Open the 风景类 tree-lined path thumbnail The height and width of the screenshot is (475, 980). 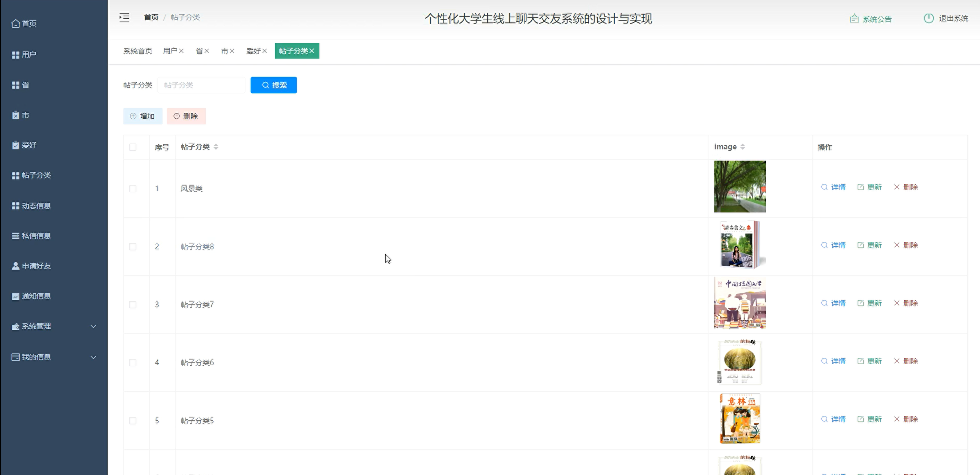click(x=740, y=186)
